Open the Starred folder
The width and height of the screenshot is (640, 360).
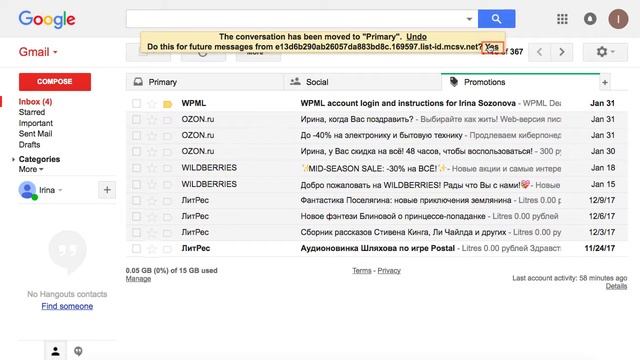(32, 112)
